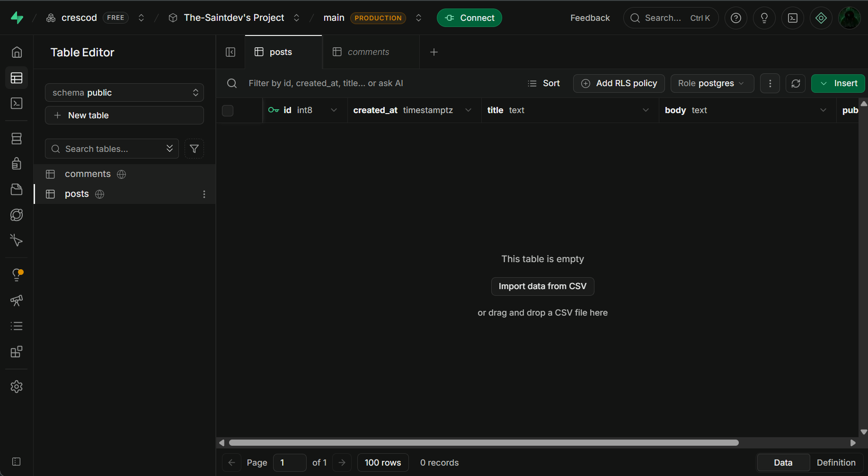
Task: Open the posts table row options menu
Action: (x=204, y=194)
